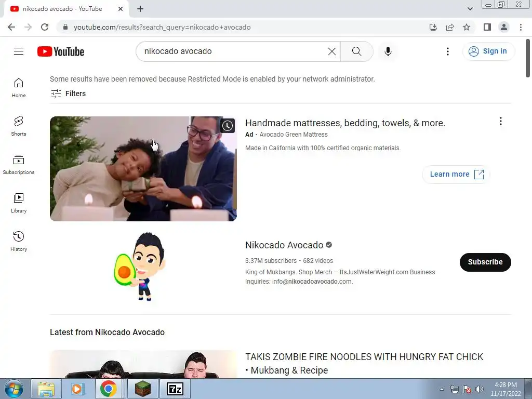Click Chrome icon in taskbar
The image size is (532, 399).
click(x=108, y=389)
